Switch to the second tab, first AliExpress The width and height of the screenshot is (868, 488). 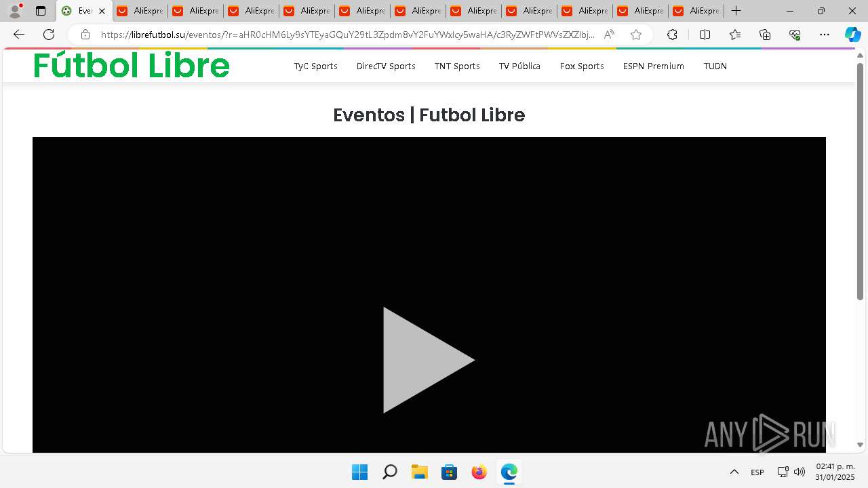(x=140, y=11)
